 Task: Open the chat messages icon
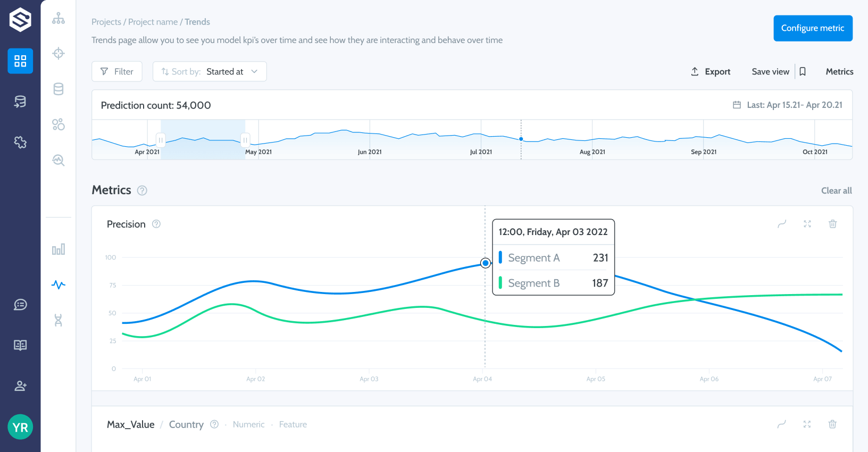point(20,305)
